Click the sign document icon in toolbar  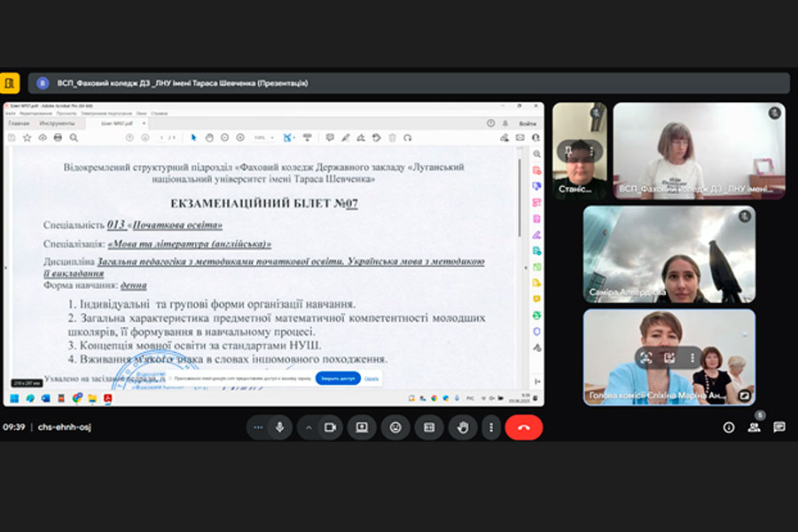pos(361,138)
